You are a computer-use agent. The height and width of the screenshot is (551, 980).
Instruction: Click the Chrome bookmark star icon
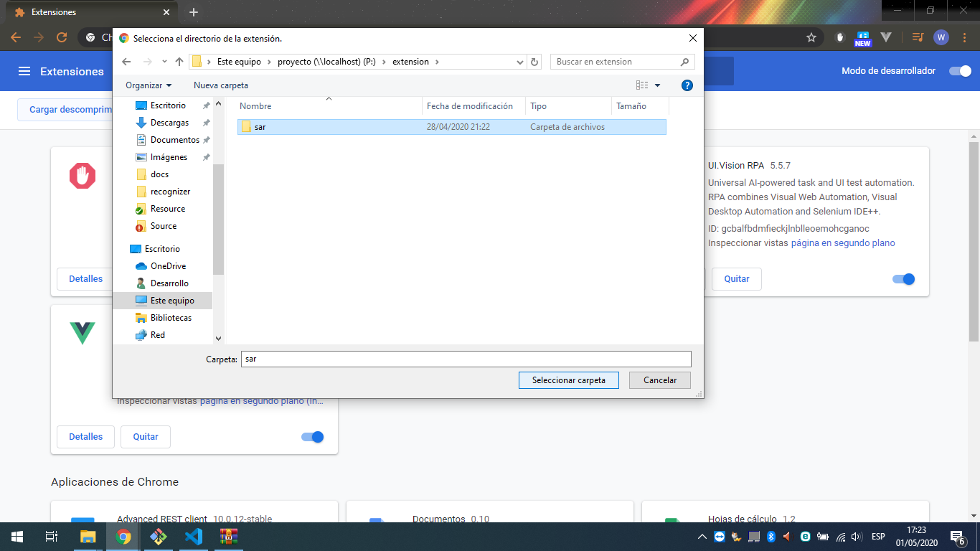[811, 37]
